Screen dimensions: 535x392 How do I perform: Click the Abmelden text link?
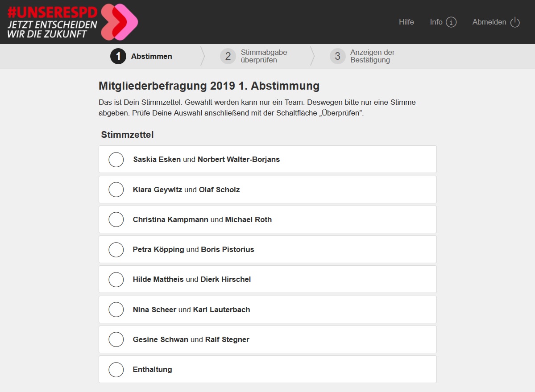[x=489, y=22]
